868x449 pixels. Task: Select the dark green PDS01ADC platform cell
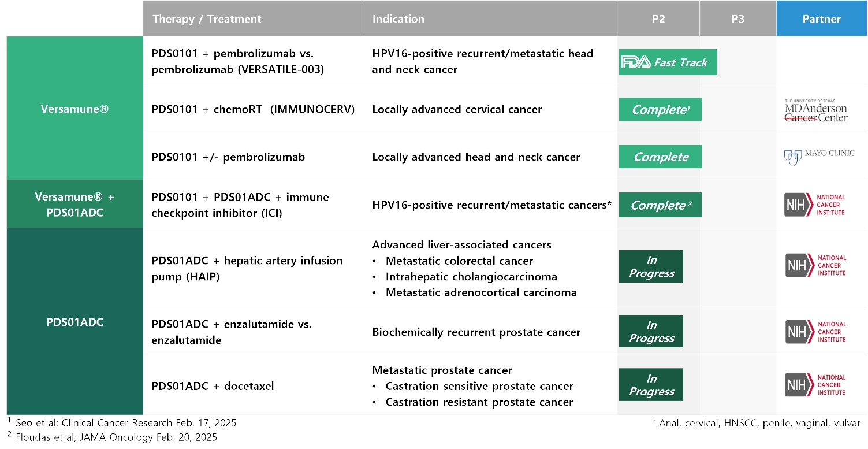click(74, 322)
